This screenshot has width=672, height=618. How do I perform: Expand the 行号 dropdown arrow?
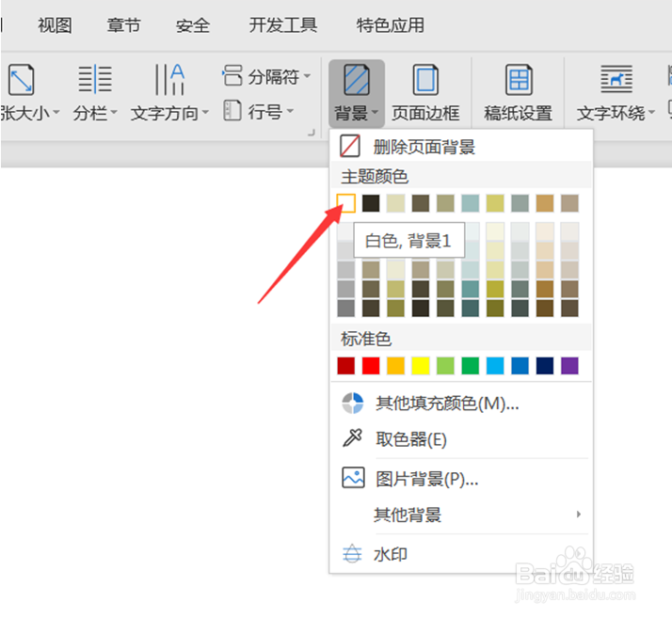[290, 111]
